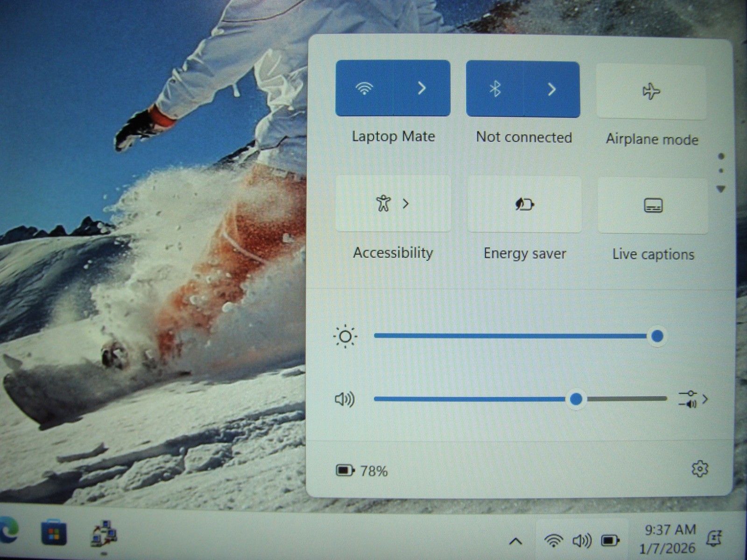Go to next quick settings page arrow

coord(721,189)
